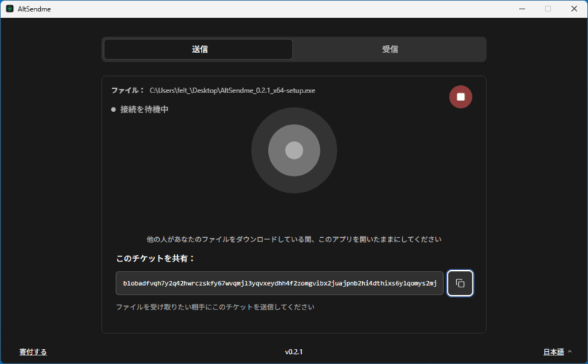Click the ファイル： label
The image size is (588, 364).
pyautogui.click(x=128, y=91)
